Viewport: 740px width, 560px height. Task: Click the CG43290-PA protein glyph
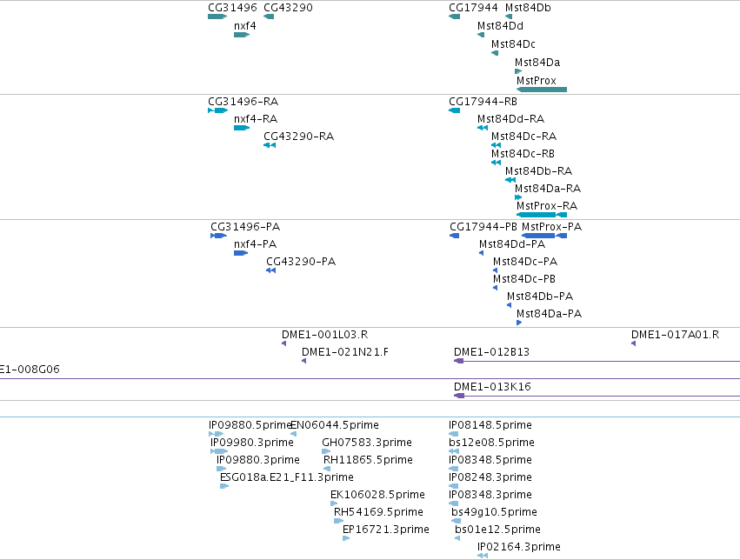tap(271, 270)
